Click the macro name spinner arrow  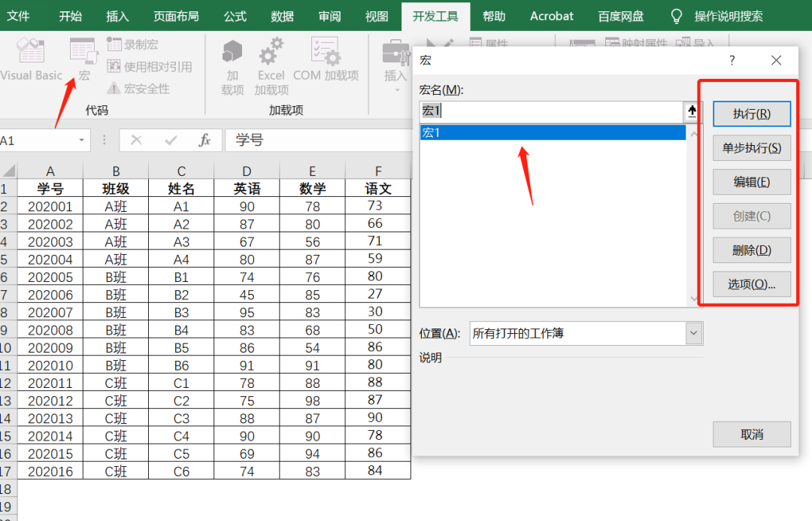click(691, 111)
